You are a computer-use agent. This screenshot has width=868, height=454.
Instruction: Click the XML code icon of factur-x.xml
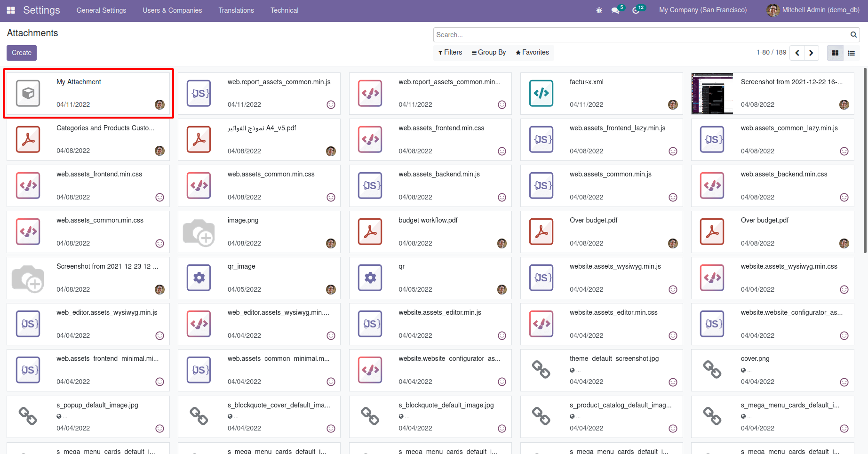[541, 93]
